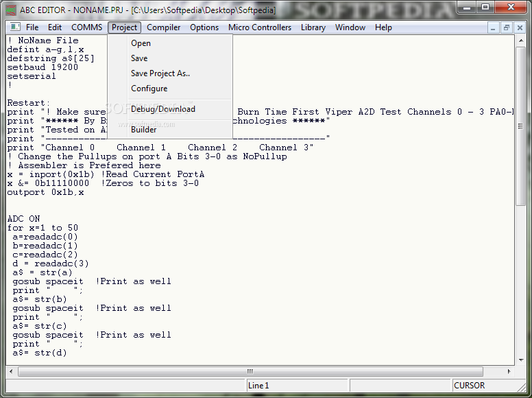532x398 pixels.
Task: Open the Micro Controllers menu
Action: pyautogui.click(x=260, y=27)
